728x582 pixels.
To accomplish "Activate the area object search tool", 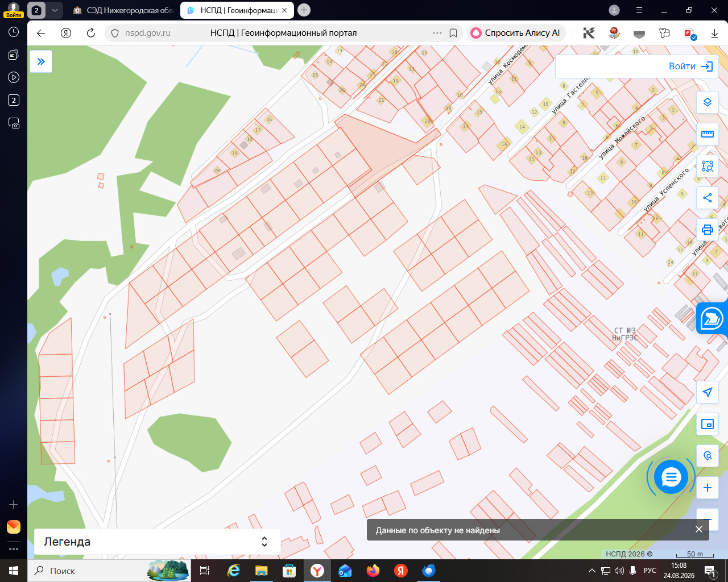I will click(x=707, y=166).
